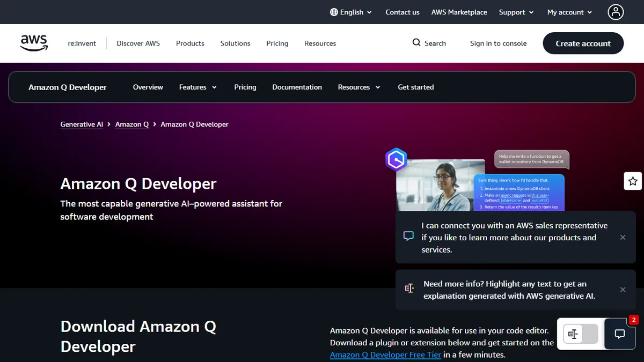Click the bookmark star icon

pyautogui.click(x=633, y=181)
